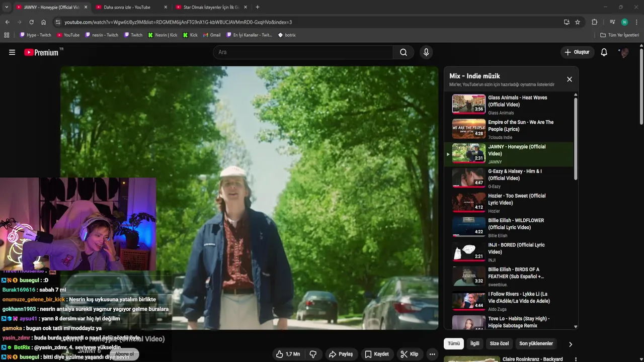Open the Hype - Twitch bookmark
Screen dimensions: 644x362
point(35,35)
